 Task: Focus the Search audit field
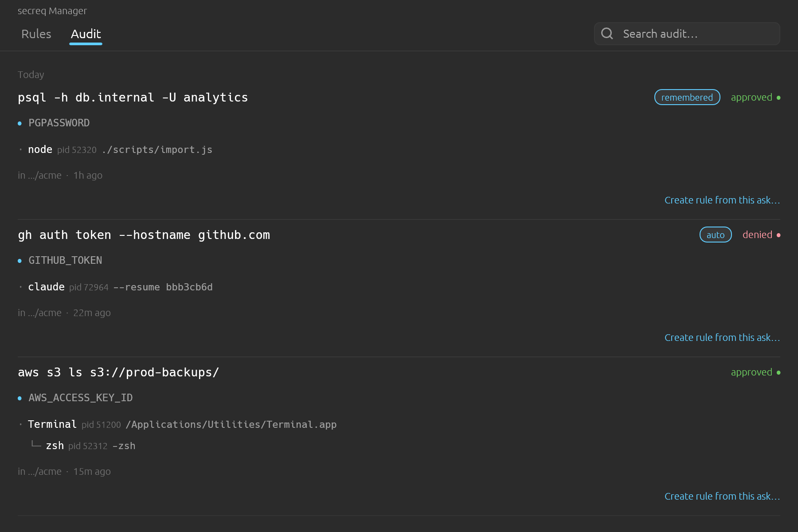687,34
